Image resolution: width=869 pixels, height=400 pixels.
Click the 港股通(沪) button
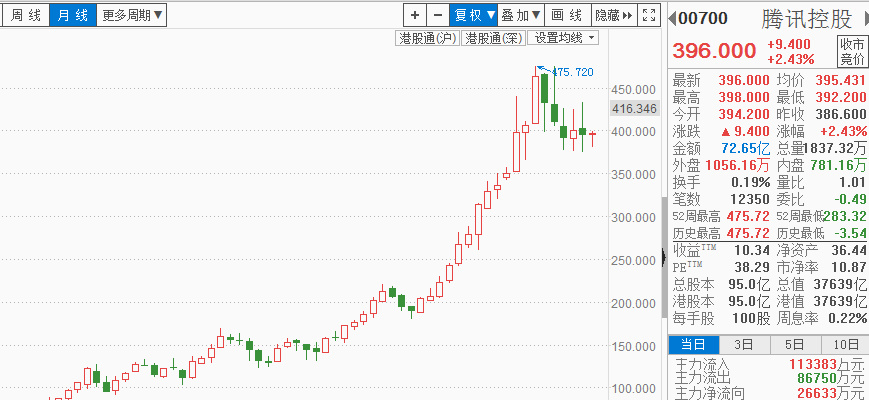click(x=427, y=38)
